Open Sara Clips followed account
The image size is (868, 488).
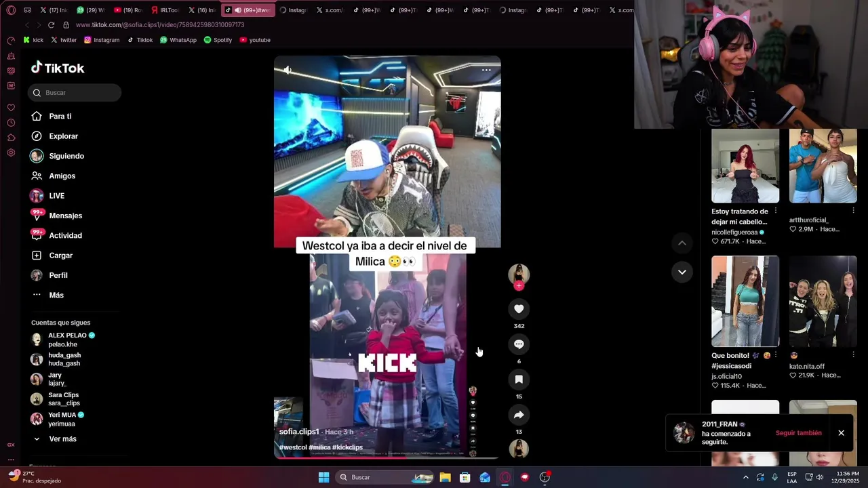[56, 399]
